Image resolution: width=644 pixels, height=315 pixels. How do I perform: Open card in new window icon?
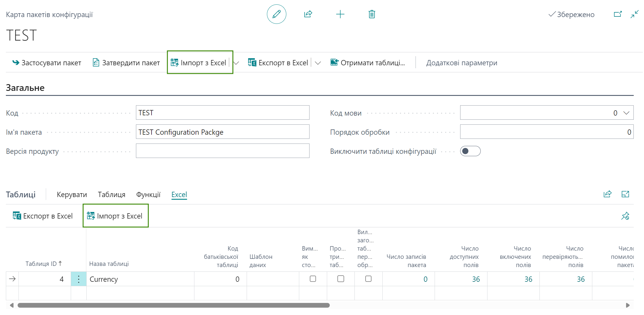[618, 14]
